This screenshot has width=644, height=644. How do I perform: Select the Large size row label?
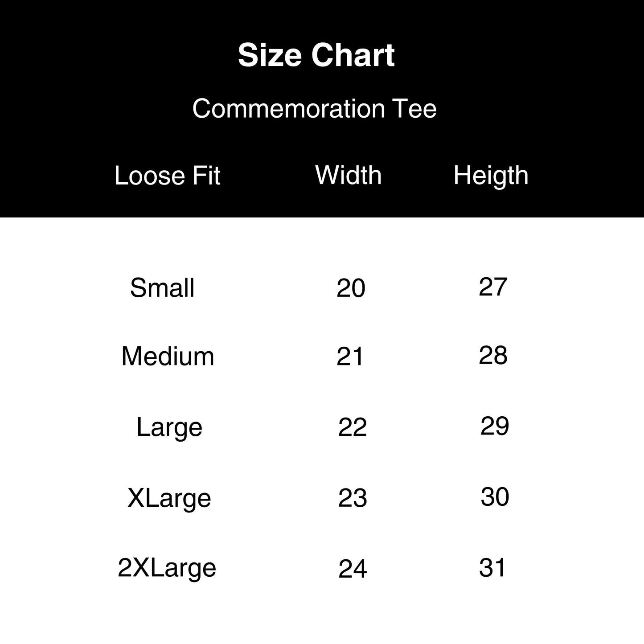tap(169, 427)
